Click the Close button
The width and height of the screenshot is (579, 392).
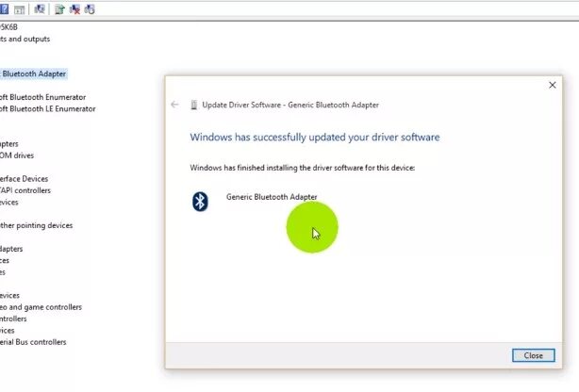click(533, 355)
